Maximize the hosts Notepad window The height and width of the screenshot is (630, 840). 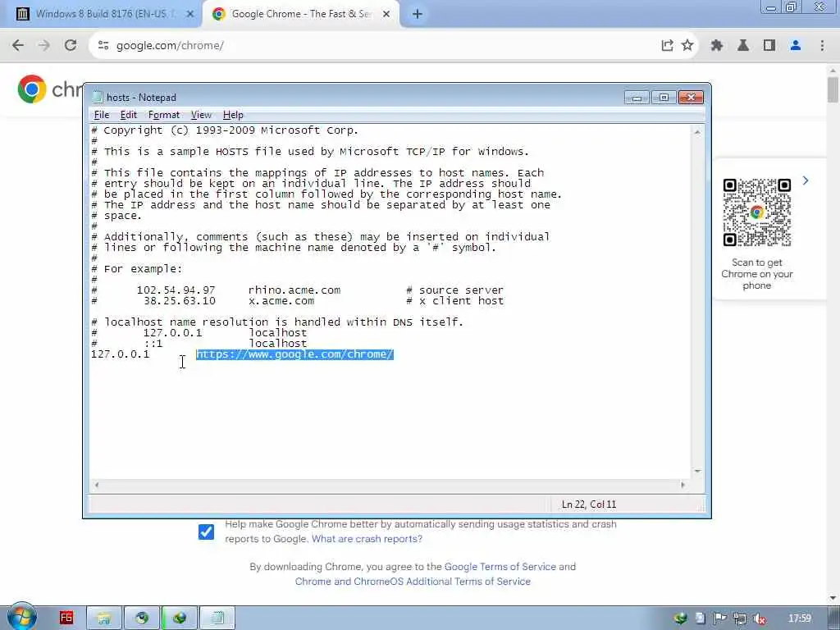pyautogui.click(x=664, y=98)
